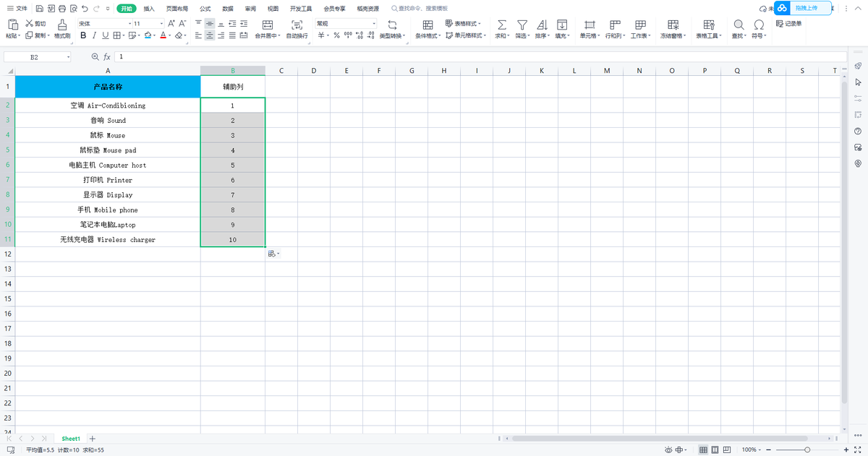Click the font color red A swatch
The height and width of the screenshot is (456, 868).
pos(163,35)
